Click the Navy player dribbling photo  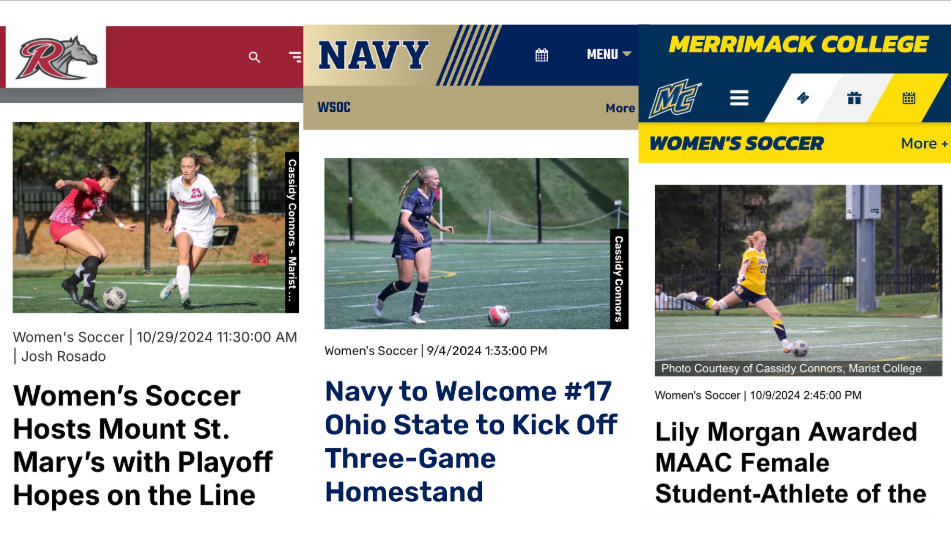point(468,242)
